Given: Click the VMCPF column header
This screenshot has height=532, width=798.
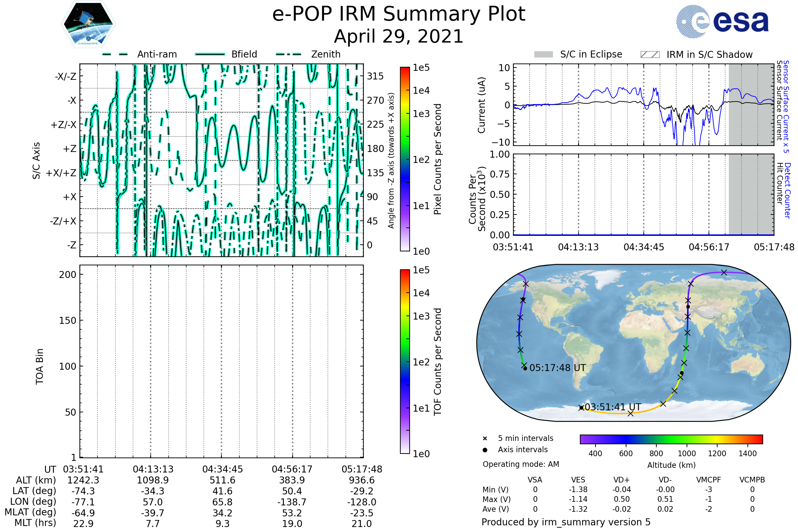Looking at the screenshot, I should 709,480.
